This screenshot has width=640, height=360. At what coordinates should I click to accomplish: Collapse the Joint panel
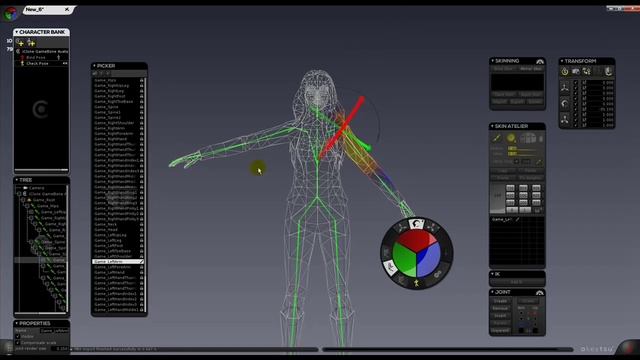[492, 292]
